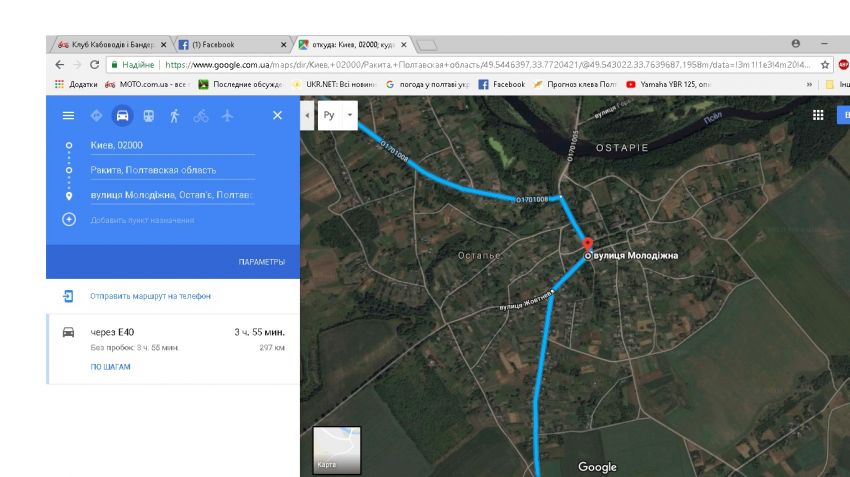Click the red destination pin on map
This screenshot has width=850, height=477.
[x=587, y=245]
